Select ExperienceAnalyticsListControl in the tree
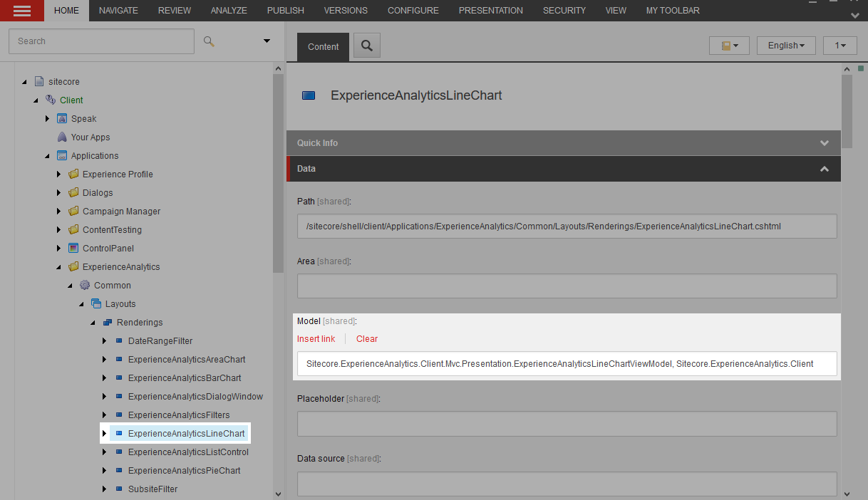Image resolution: width=868 pixels, height=500 pixels. coord(188,452)
